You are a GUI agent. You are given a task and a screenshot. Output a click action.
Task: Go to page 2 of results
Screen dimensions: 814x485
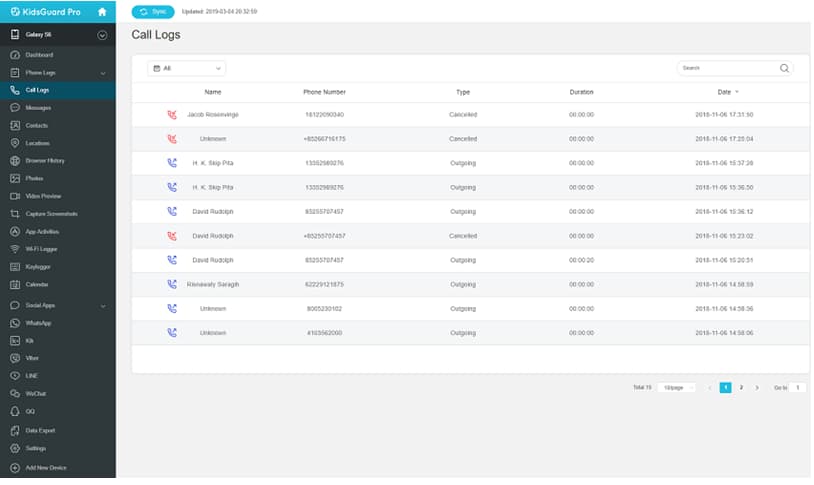(x=741, y=387)
